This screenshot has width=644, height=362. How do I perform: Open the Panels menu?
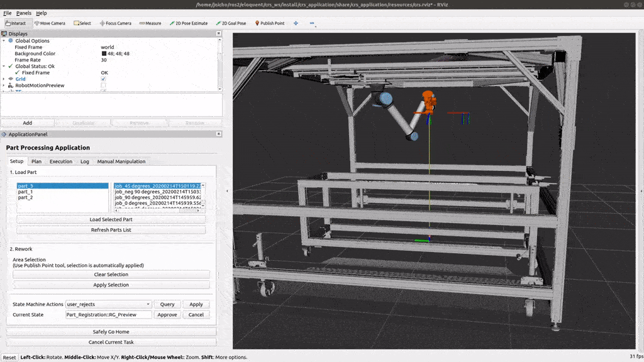[x=23, y=12]
